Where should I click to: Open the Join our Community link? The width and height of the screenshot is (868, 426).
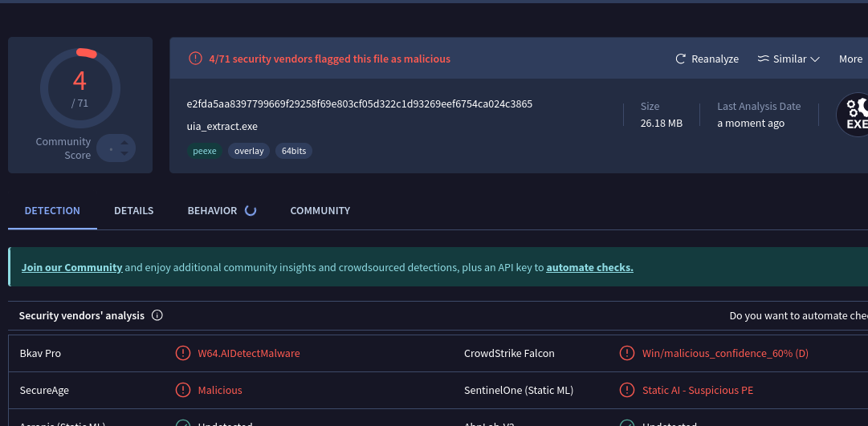[72, 268]
